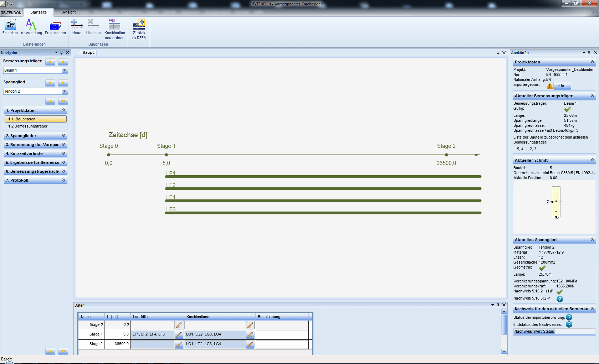Open Bemessungsträger Beam 1 dropdown

point(65,70)
